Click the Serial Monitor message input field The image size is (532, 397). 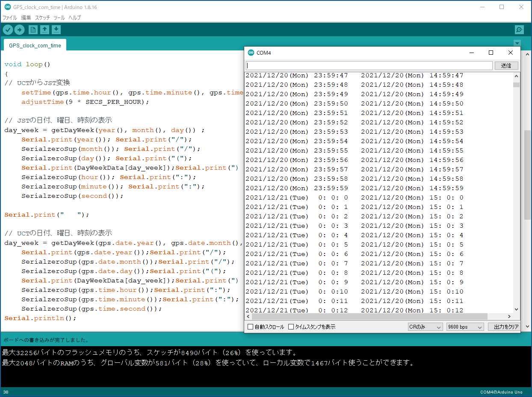[368, 65]
